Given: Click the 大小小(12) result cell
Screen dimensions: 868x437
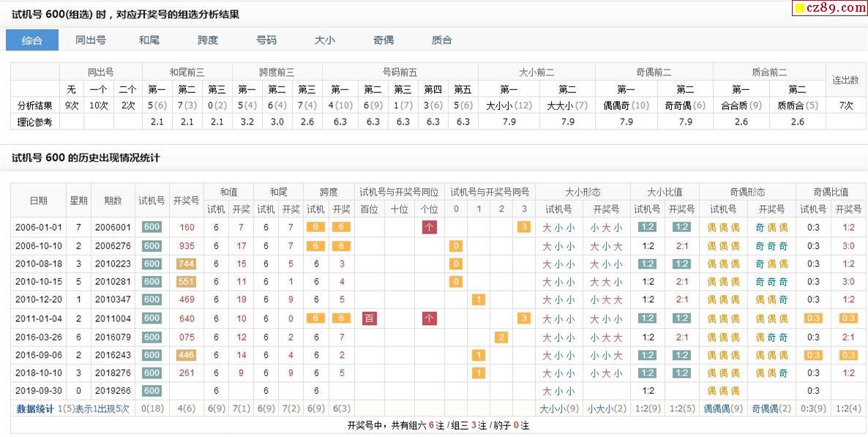Looking at the screenshot, I should 509,106.
